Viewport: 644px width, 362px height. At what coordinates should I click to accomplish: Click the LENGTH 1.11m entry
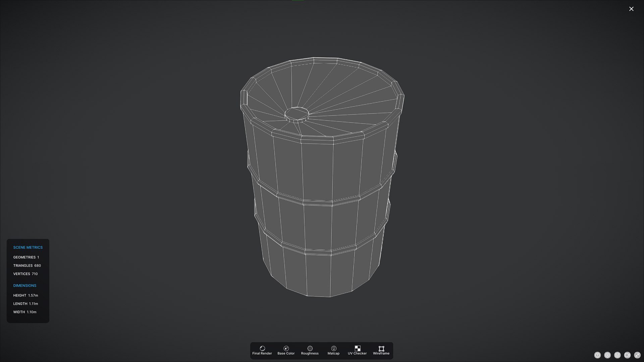pos(26,304)
